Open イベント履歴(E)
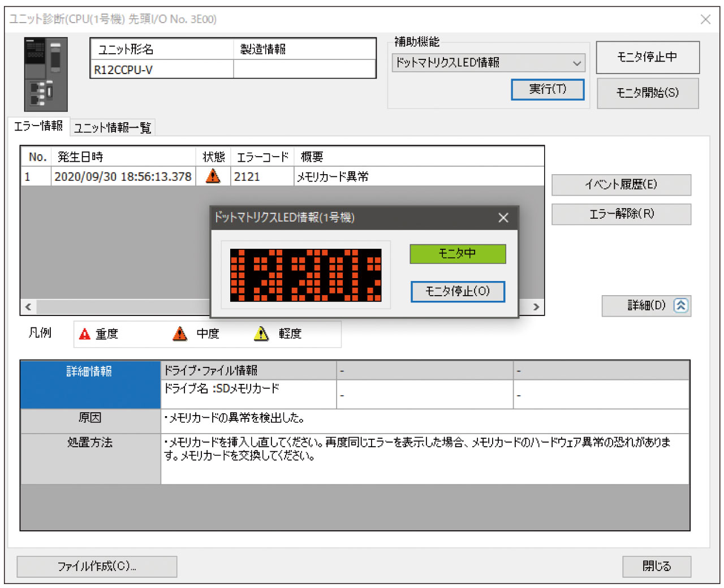This screenshot has width=724, height=588. point(621,185)
